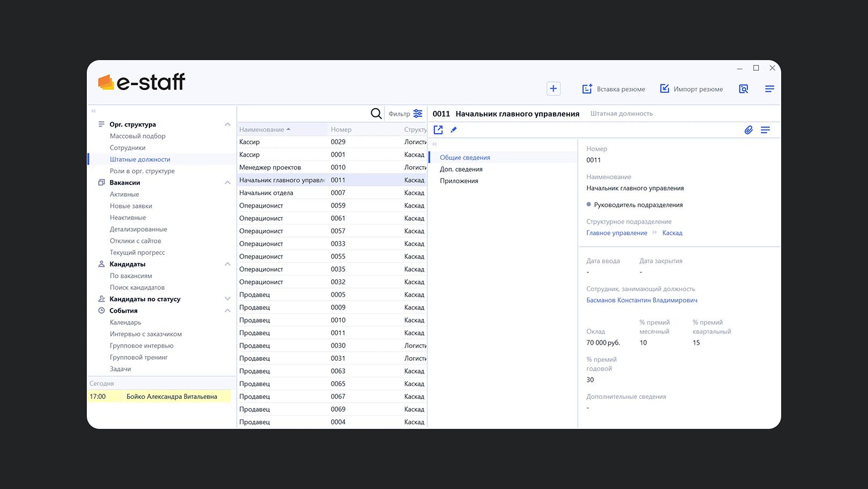Click the Вакансии section icon

coord(101,183)
